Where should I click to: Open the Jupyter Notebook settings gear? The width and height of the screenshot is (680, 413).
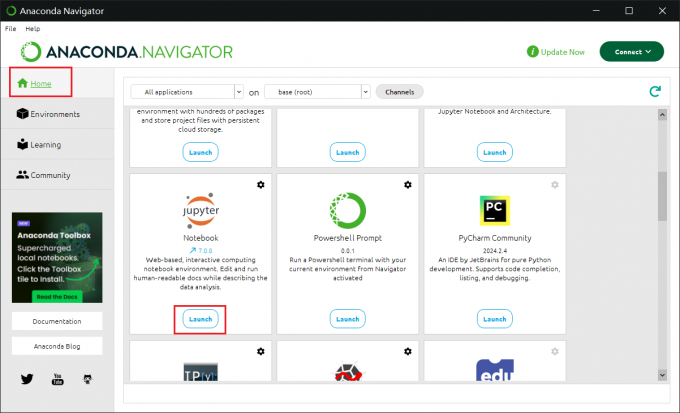coord(261,185)
